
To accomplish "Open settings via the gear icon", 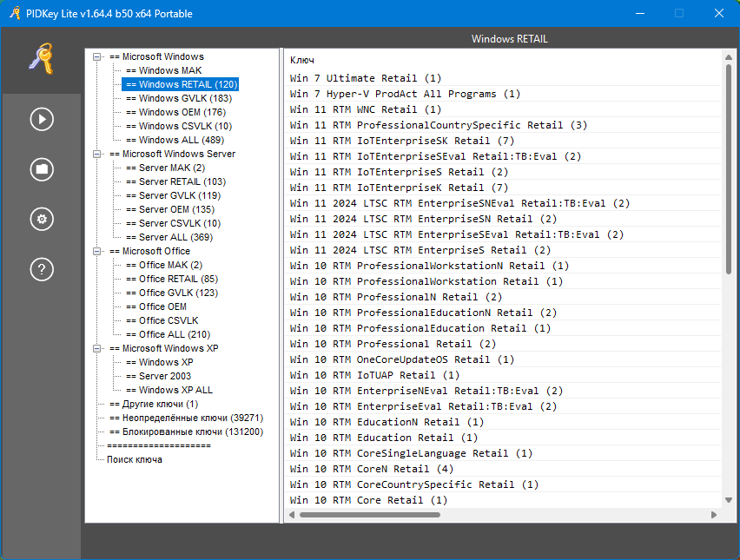I will 42,219.
